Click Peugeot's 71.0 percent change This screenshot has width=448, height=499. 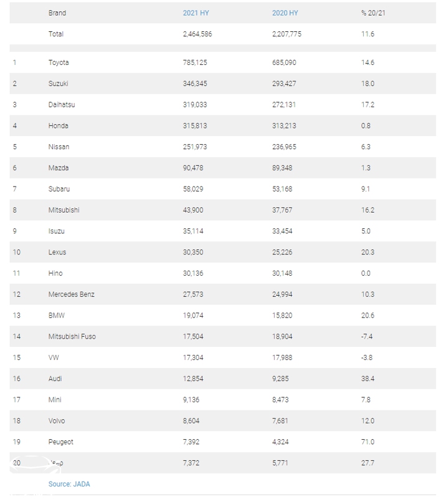click(368, 442)
